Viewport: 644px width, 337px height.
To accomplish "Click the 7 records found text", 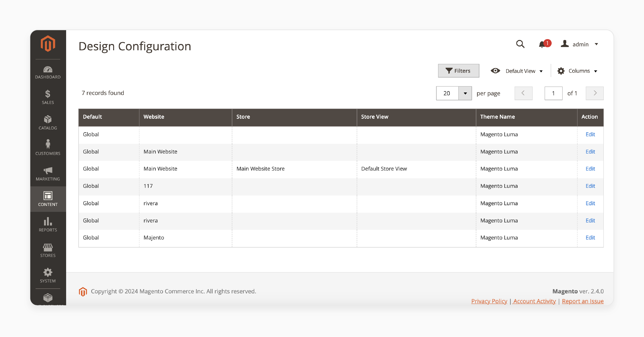I will 103,93.
